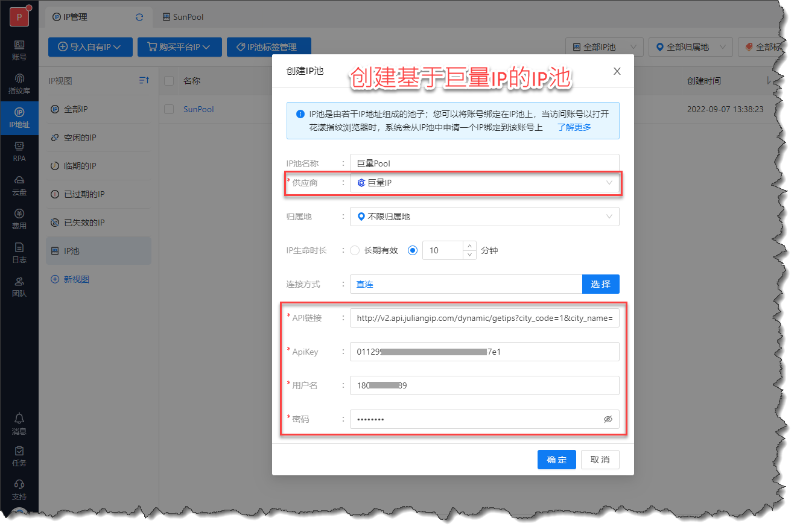Increase the IP lifetime minutes value
This screenshot has height=532, width=800.
click(470, 245)
